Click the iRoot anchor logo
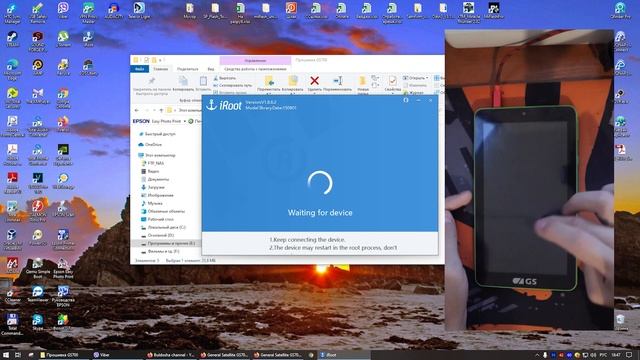 point(211,105)
